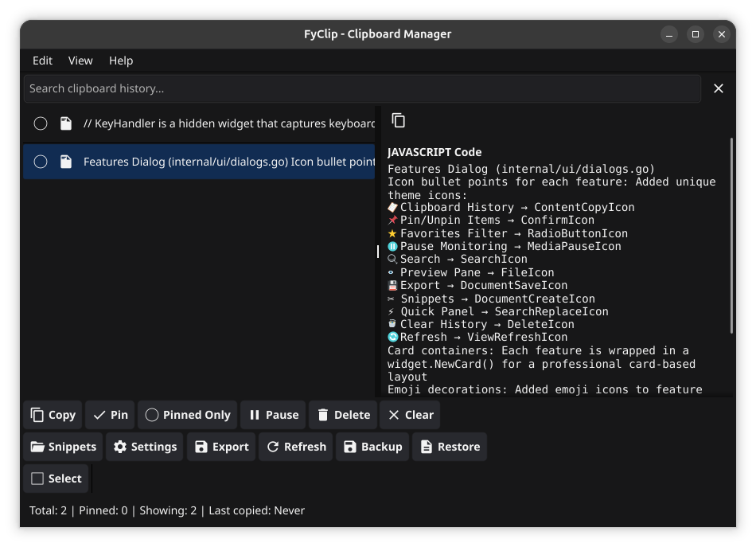Click the 'Quick Panel → SearchReplaceIcon' preview line
Viewport: 756px width, 547px height.
click(498, 311)
